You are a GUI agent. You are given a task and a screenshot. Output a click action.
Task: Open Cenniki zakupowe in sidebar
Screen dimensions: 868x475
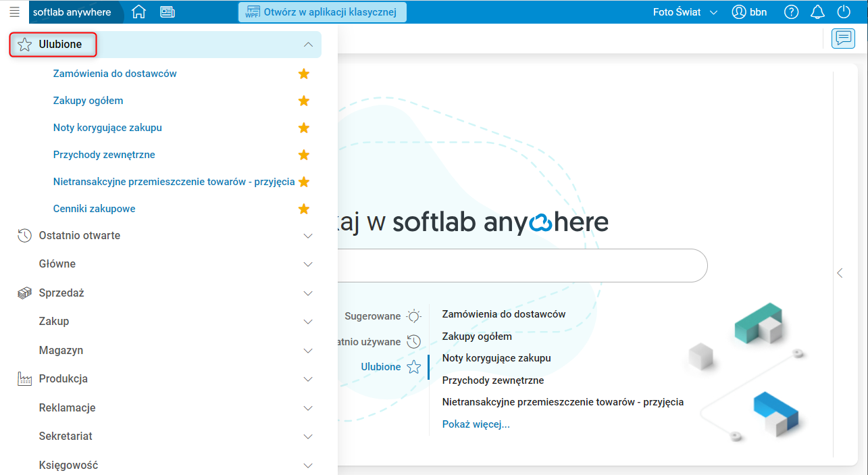(x=94, y=208)
